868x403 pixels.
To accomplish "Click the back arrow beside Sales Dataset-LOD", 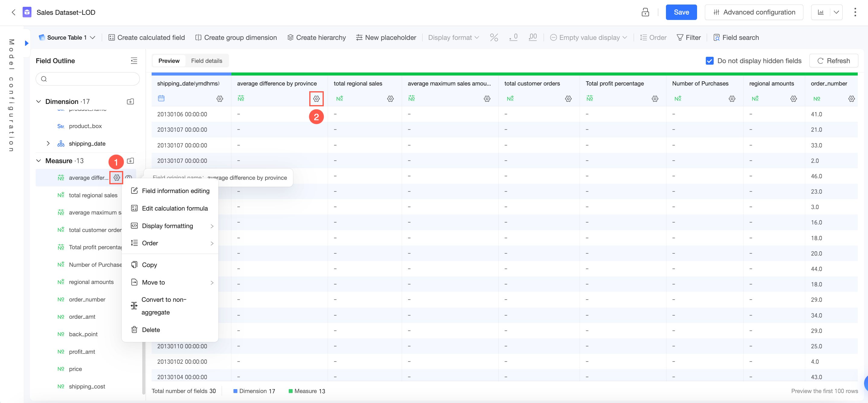I will [x=14, y=12].
